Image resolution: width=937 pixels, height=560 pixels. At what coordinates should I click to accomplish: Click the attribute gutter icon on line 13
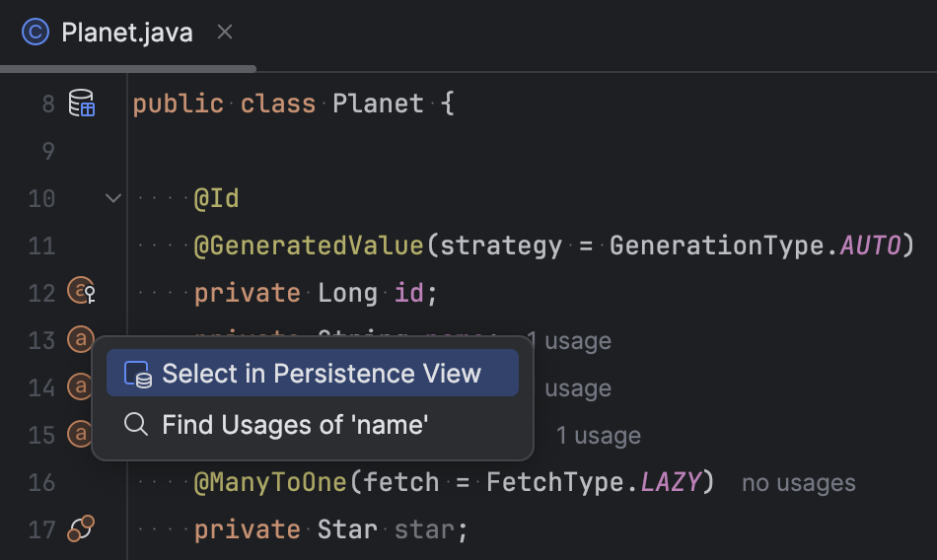[x=81, y=339]
